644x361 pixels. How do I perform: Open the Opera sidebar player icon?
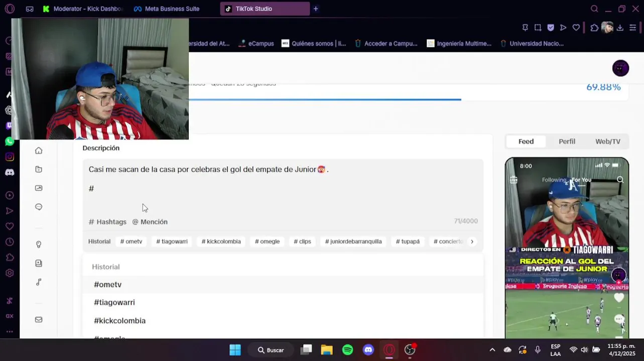[10, 196]
